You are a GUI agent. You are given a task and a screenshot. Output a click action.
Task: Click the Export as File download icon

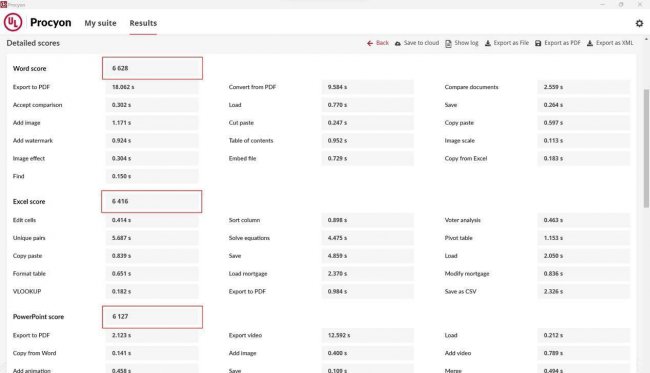[x=488, y=43]
